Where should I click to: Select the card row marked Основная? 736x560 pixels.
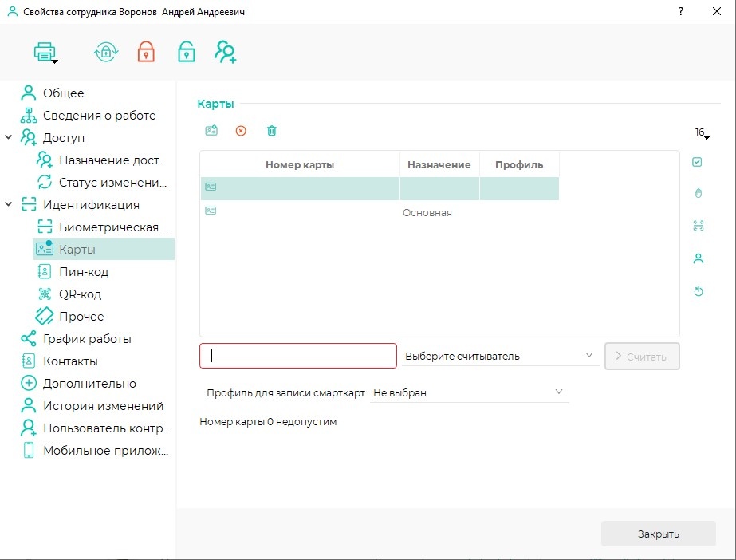pyautogui.click(x=380, y=212)
